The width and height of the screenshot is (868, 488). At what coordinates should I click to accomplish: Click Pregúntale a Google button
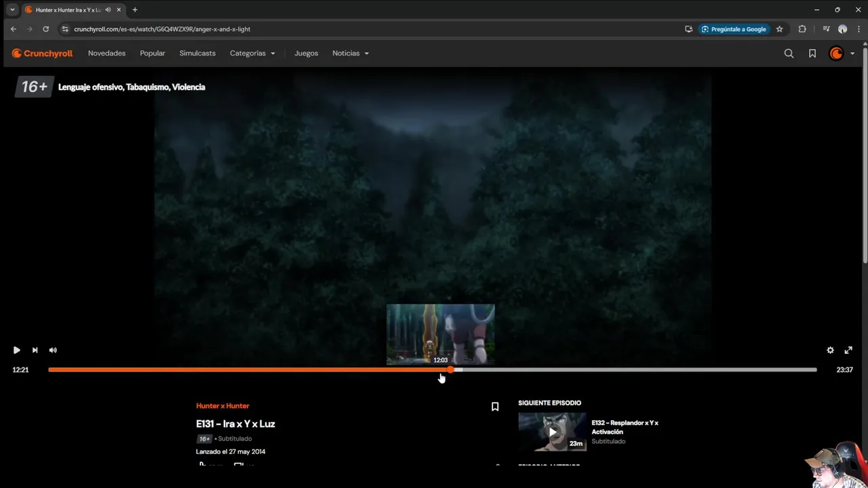click(734, 29)
